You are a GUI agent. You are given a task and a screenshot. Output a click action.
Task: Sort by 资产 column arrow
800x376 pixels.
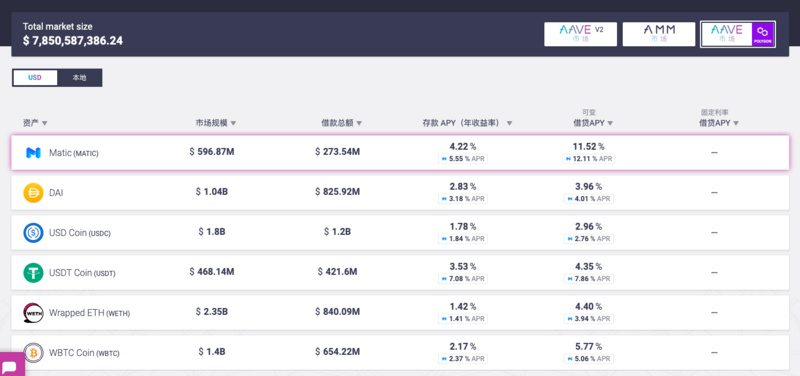44,123
